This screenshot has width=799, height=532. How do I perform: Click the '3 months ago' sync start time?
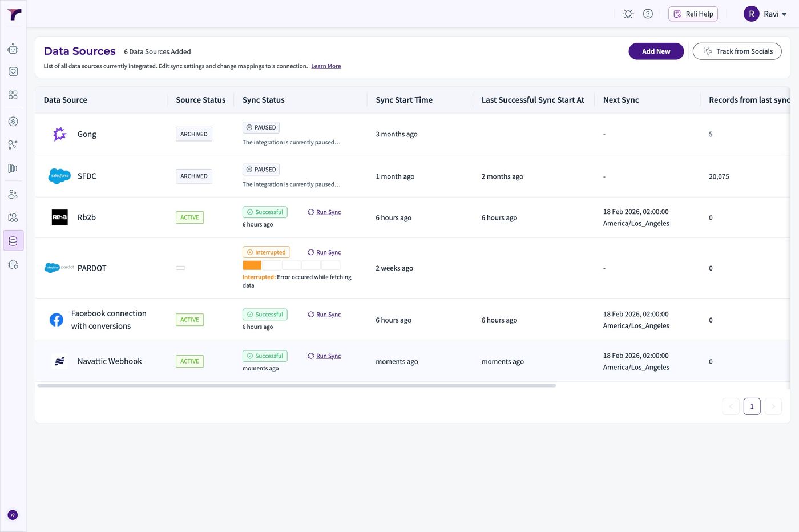tap(397, 134)
